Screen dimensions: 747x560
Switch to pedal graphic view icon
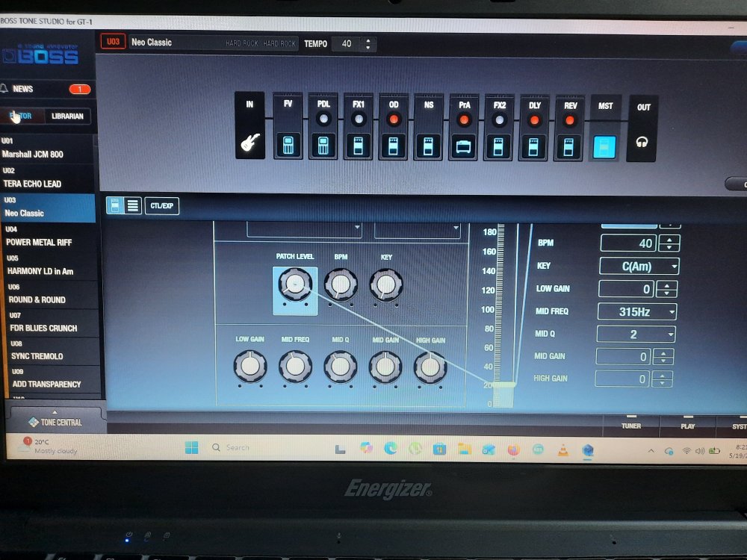click(115, 205)
